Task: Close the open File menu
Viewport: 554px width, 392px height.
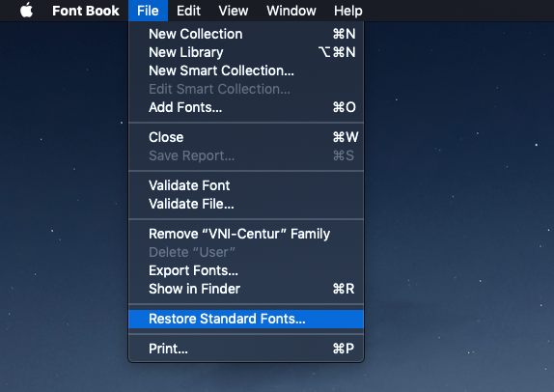Action: point(148,11)
